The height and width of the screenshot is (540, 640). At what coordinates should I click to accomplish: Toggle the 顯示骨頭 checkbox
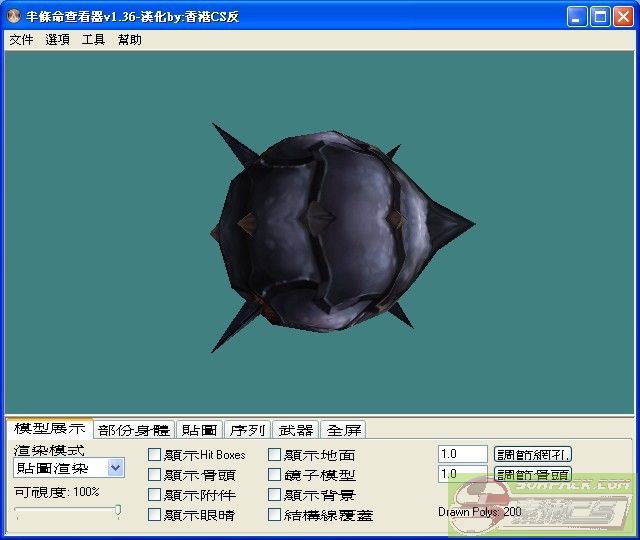click(x=155, y=475)
